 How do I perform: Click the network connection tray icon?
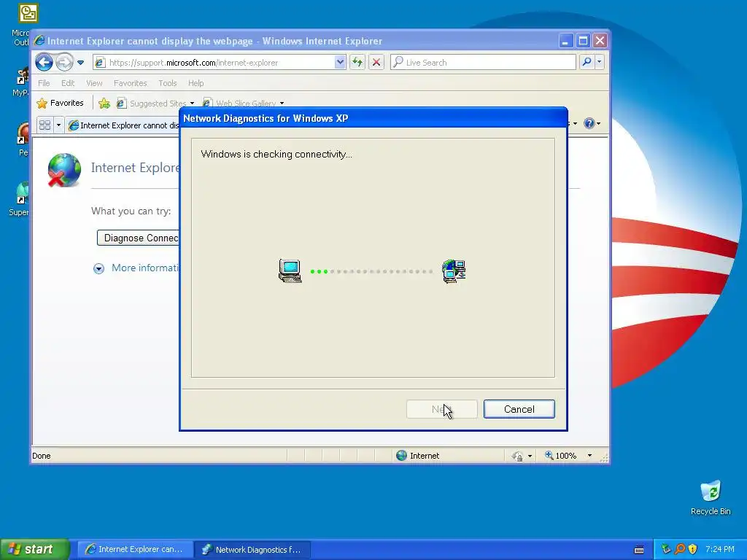[666, 549]
